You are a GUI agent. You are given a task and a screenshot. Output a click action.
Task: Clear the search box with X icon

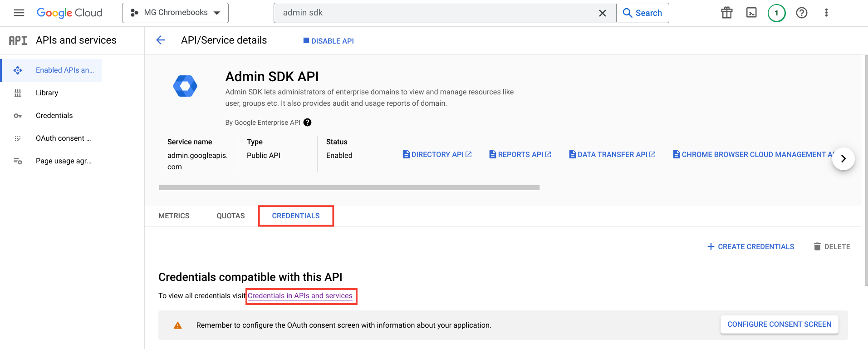[603, 13]
